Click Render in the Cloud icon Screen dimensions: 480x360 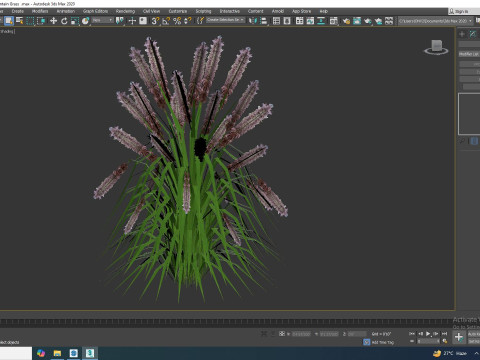click(x=378, y=21)
